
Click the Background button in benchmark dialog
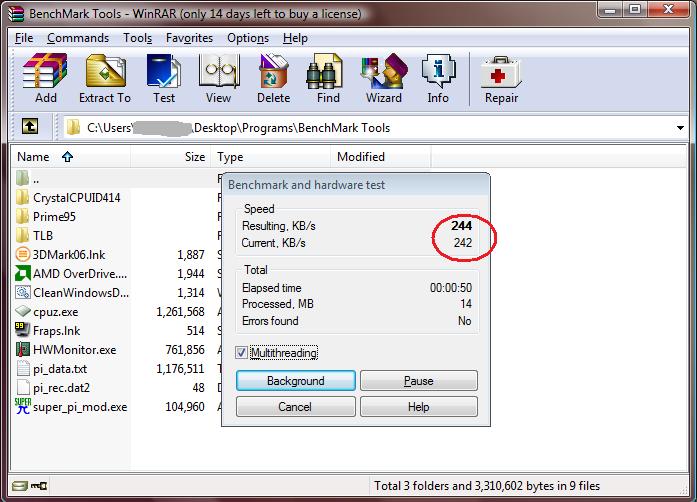[296, 381]
